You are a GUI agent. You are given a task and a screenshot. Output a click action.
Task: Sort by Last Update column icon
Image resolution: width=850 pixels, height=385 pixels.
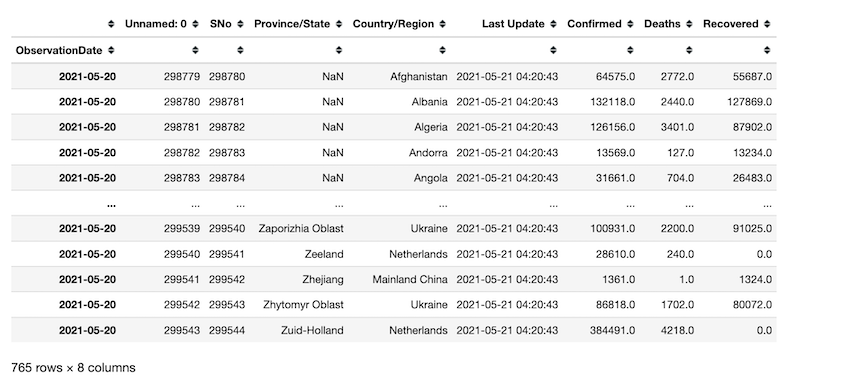tap(553, 24)
